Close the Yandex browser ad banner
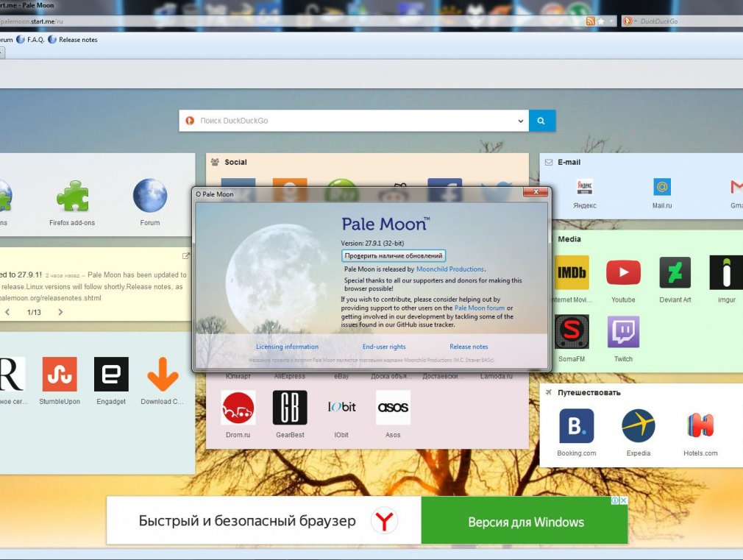The height and width of the screenshot is (560, 743). [x=624, y=500]
